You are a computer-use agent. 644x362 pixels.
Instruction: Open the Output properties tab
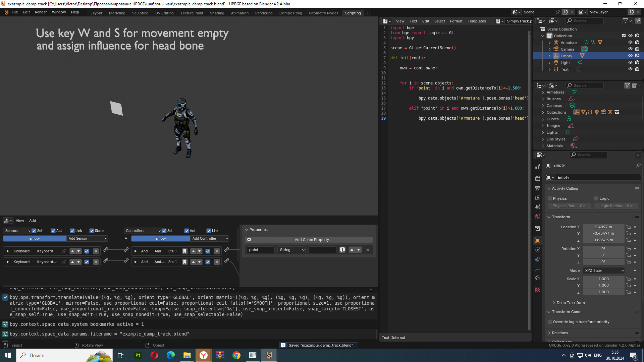[x=538, y=188]
